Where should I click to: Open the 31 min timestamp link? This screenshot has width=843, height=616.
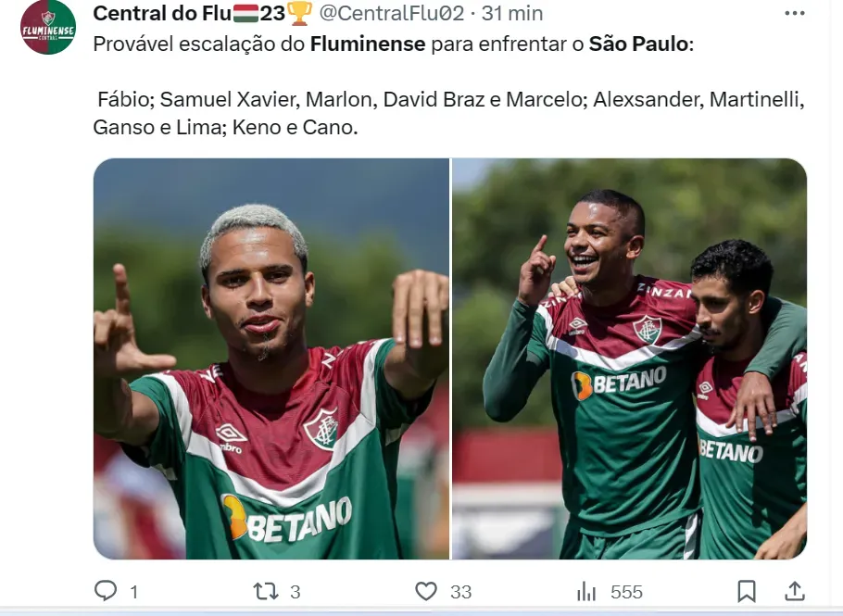(512, 14)
